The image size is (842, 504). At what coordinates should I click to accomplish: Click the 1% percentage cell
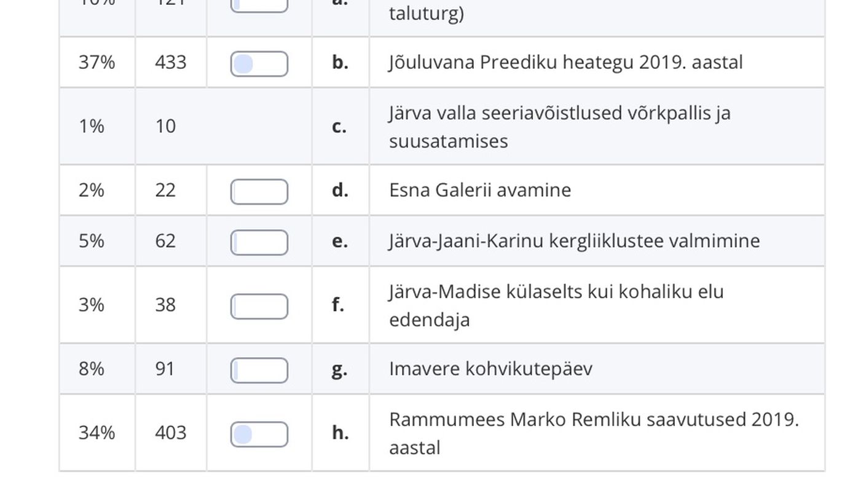[91, 127]
